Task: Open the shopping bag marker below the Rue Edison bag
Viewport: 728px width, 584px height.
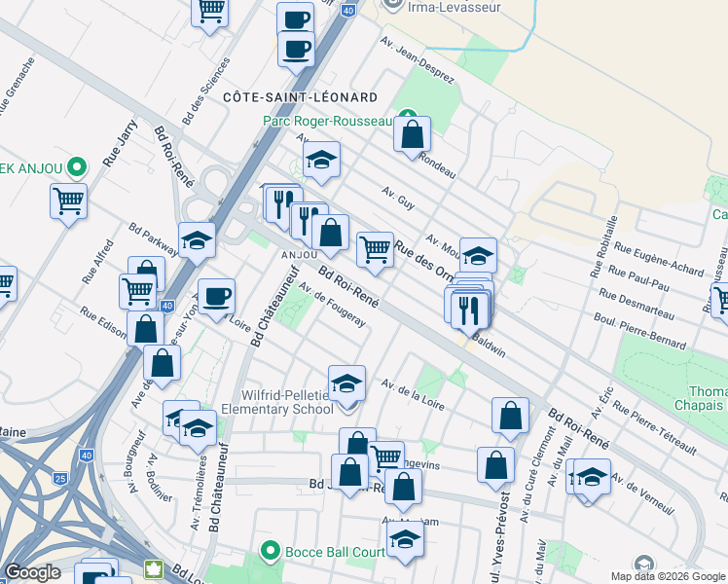Action: (162, 364)
